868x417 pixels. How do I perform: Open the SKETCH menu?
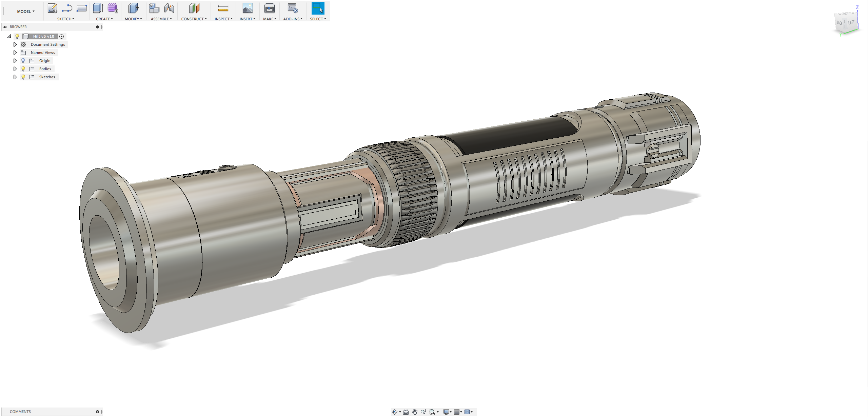coord(65,19)
